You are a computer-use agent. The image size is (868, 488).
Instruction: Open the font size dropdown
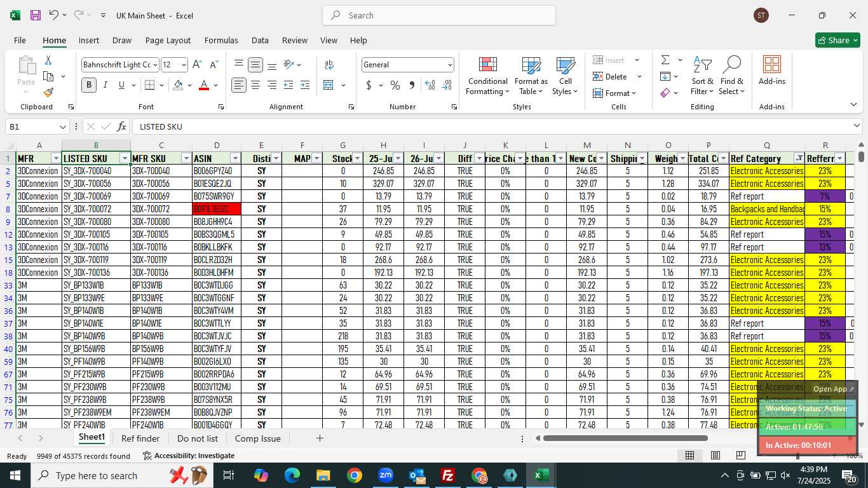click(184, 65)
